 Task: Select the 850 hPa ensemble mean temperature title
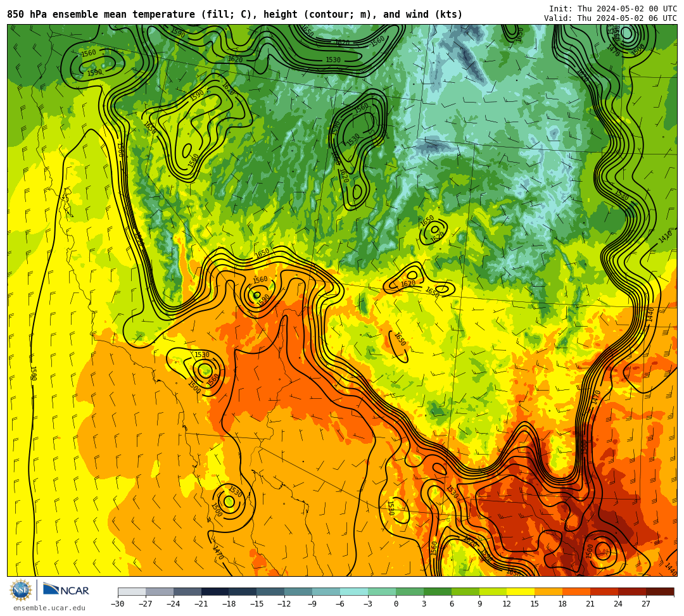coord(235,15)
